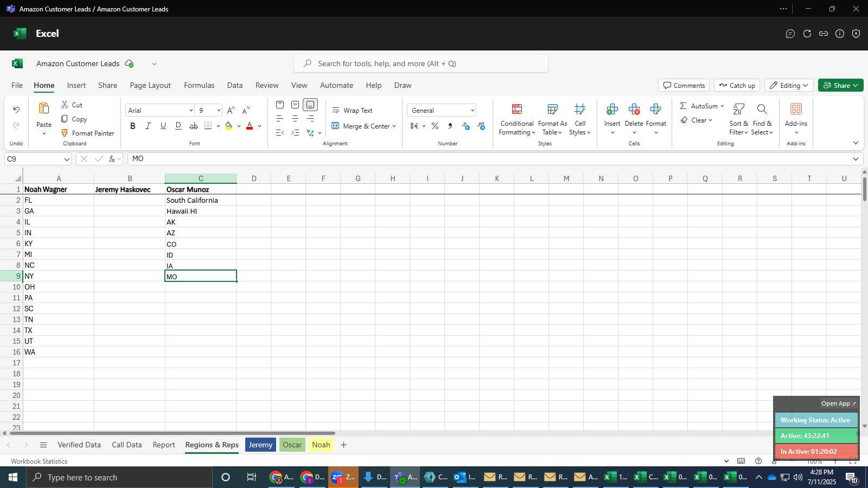Add a new sheet
The height and width of the screenshot is (488, 868).
point(343,445)
